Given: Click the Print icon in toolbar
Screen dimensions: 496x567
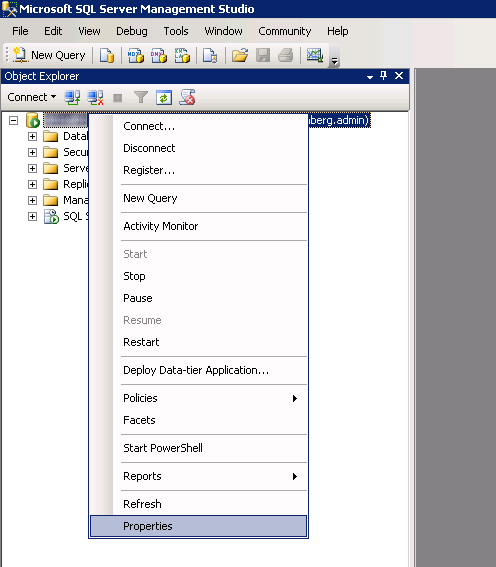Looking at the screenshot, I should [286, 55].
